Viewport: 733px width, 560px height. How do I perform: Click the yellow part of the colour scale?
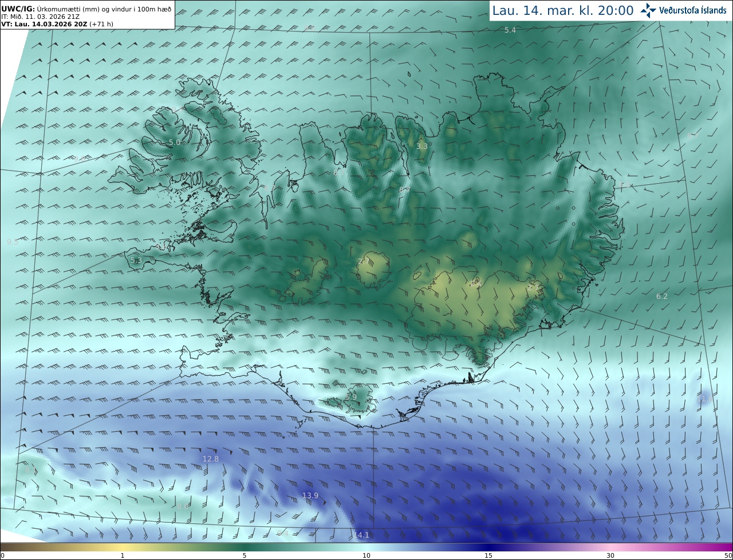(123, 547)
